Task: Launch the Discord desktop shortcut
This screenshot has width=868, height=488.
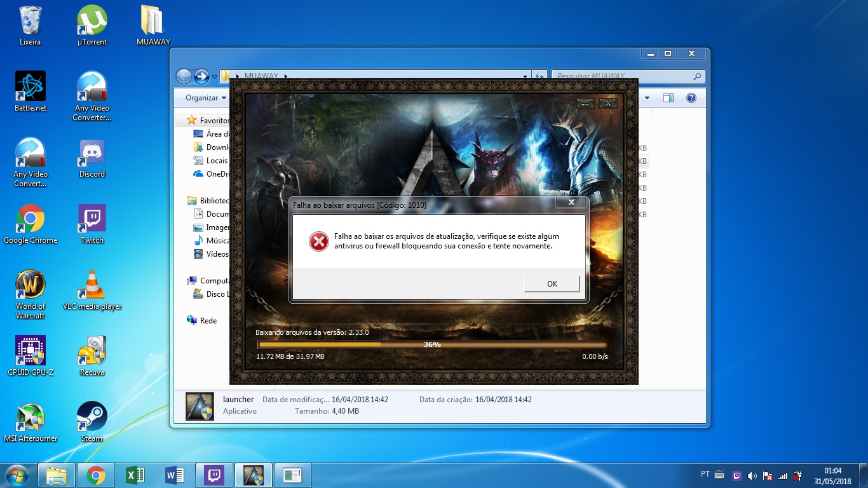Action: [x=92, y=158]
